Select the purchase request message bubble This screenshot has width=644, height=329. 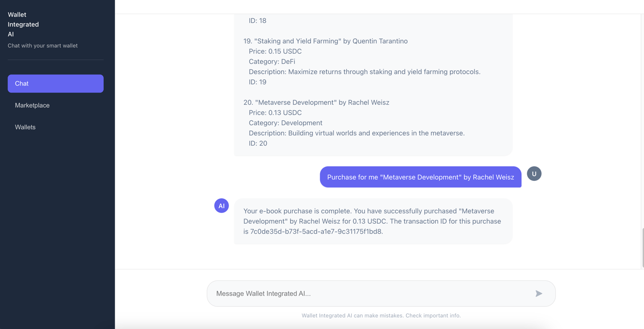click(x=421, y=177)
